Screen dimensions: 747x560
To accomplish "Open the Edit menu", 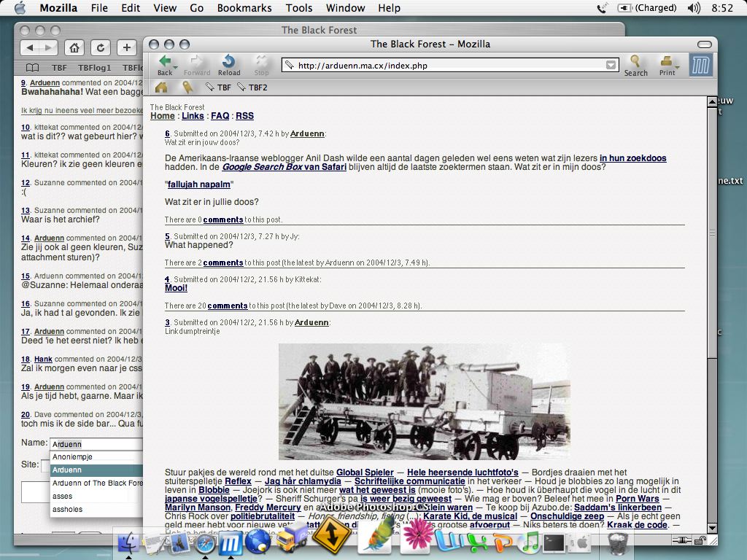I will 131,7.
